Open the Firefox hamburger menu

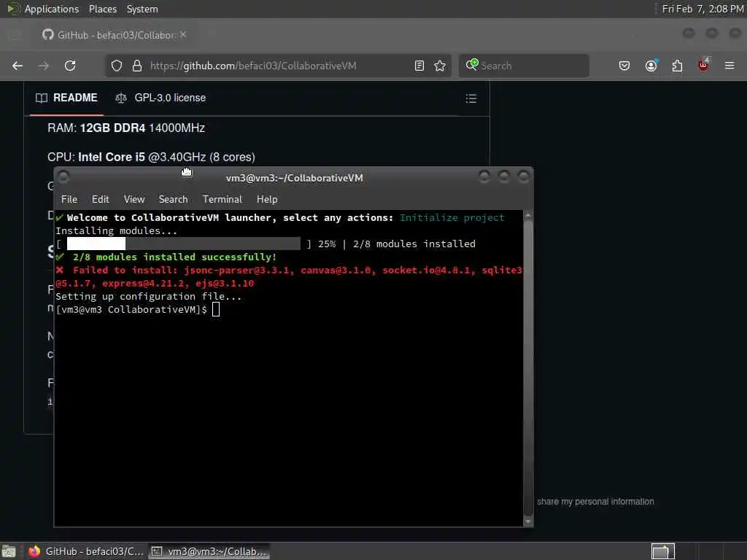coord(729,66)
